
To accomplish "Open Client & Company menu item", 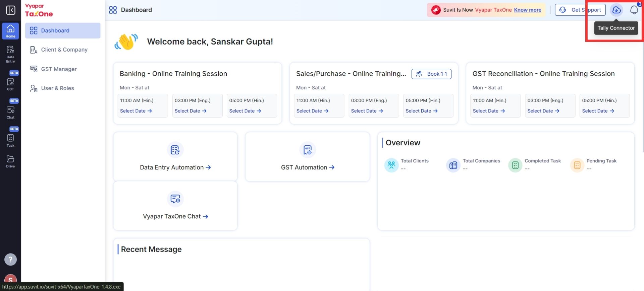I will [63, 50].
